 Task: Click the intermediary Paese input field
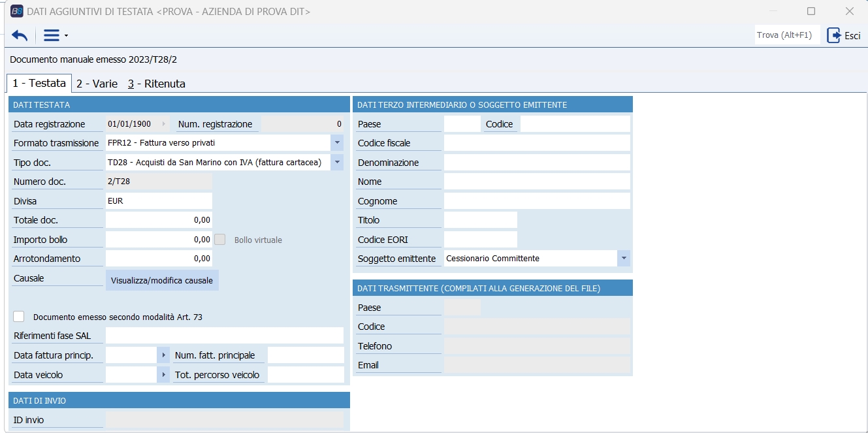[x=462, y=124]
